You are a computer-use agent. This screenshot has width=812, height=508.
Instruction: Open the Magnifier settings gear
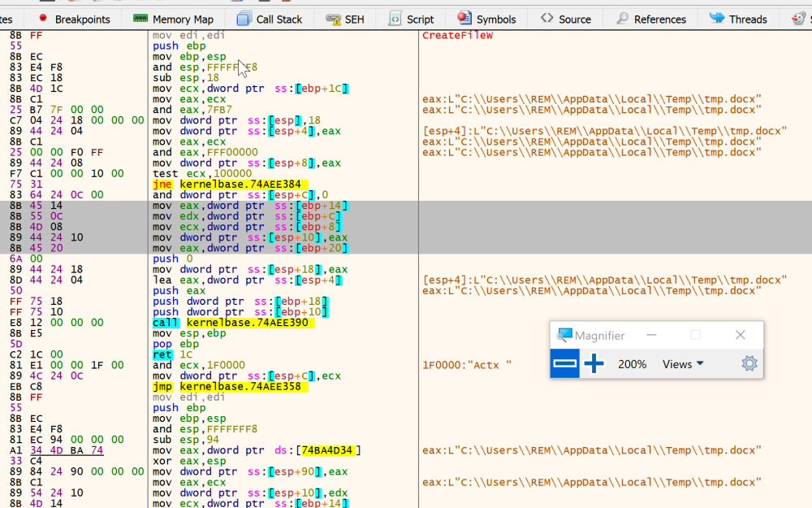[749, 363]
